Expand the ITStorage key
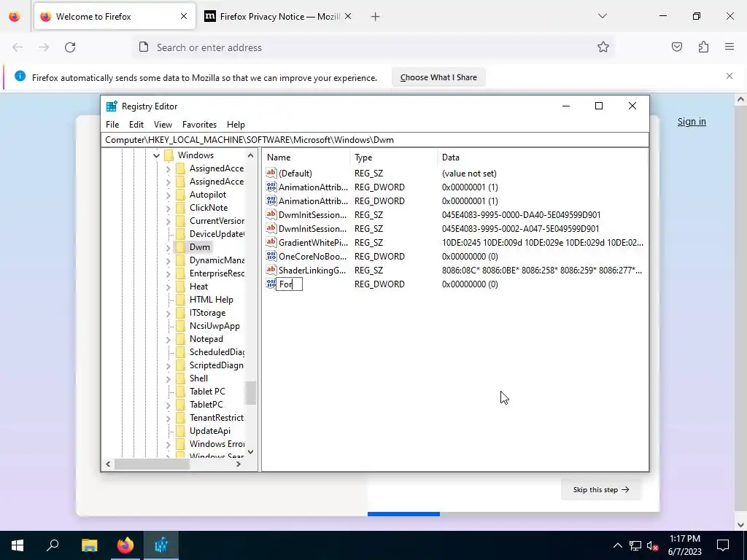Screen dimensions: 747x560 [168, 314]
